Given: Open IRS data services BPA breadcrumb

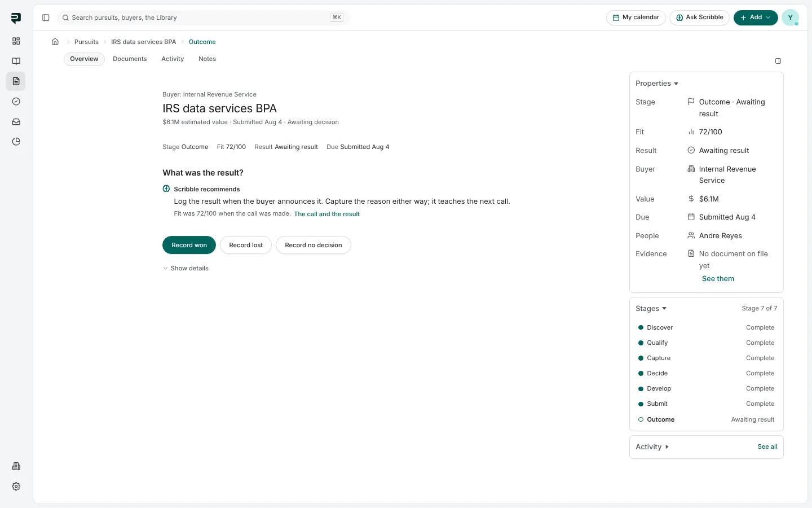Looking at the screenshot, I should (x=143, y=42).
